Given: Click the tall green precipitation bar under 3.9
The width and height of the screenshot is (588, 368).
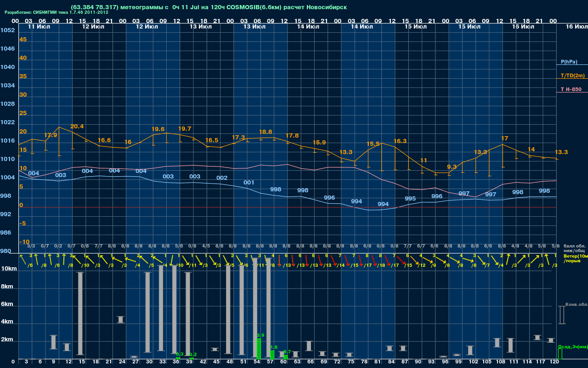Looking at the screenshot, I should pyautogui.click(x=259, y=348).
